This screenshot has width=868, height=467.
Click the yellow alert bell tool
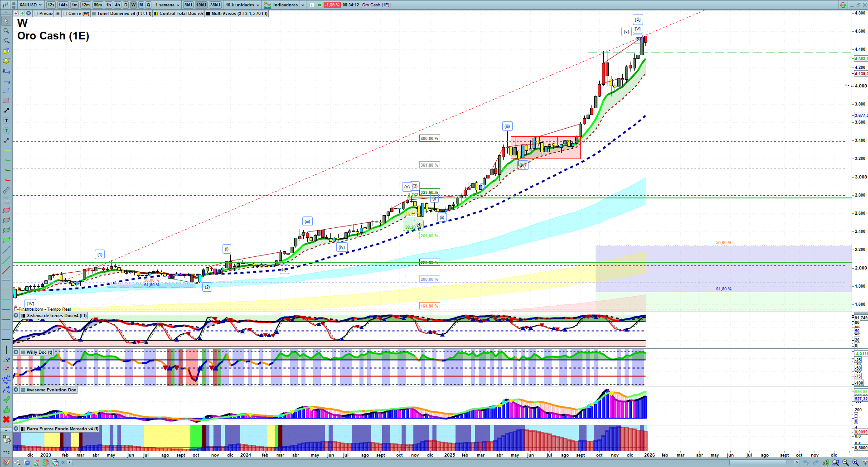click(x=6, y=61)
